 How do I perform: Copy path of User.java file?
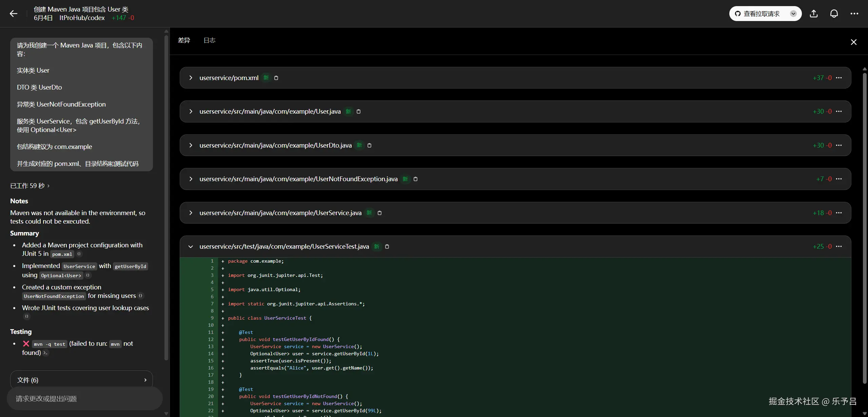[358, 111]
